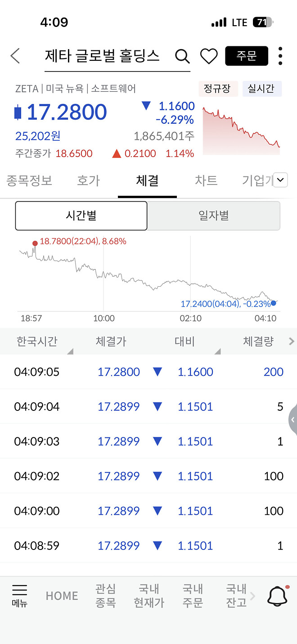This screenshot has width=297, height=644.
Task: Tap the heart icon to favorite ZETA
Action: click(x=208, y=56)
